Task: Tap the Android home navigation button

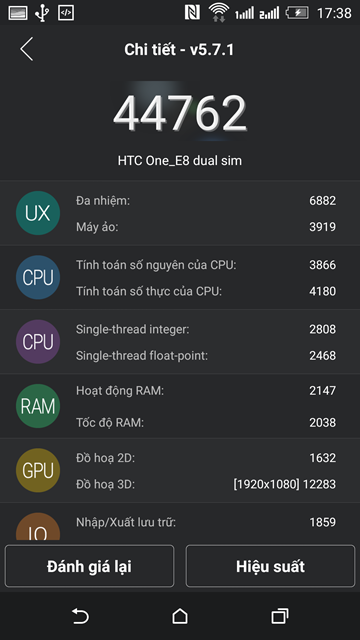Action: point(180,616)
